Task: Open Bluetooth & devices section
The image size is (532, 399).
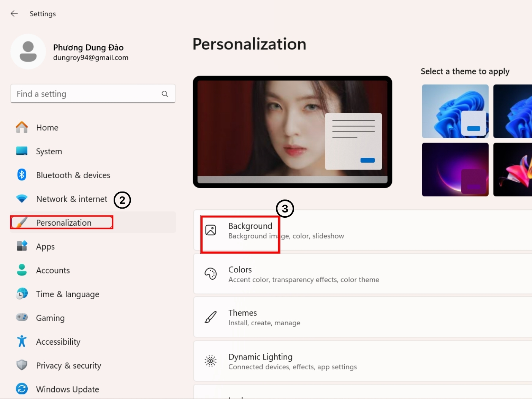Action: coord(93,175)
